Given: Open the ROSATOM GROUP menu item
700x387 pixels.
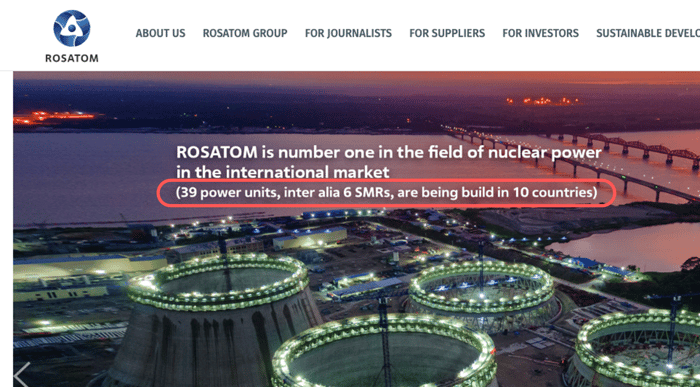Looking at the screenshot, I should click(245, 33).
